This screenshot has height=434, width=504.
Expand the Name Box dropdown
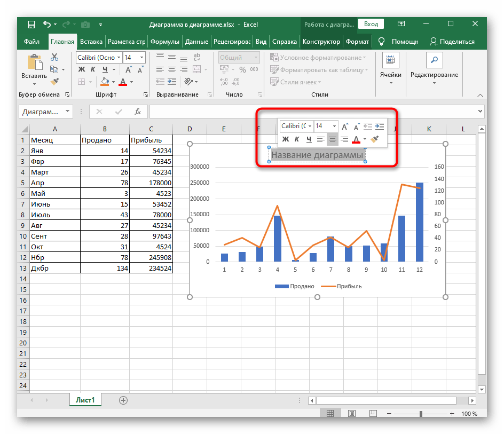click(x=67, y=112)
